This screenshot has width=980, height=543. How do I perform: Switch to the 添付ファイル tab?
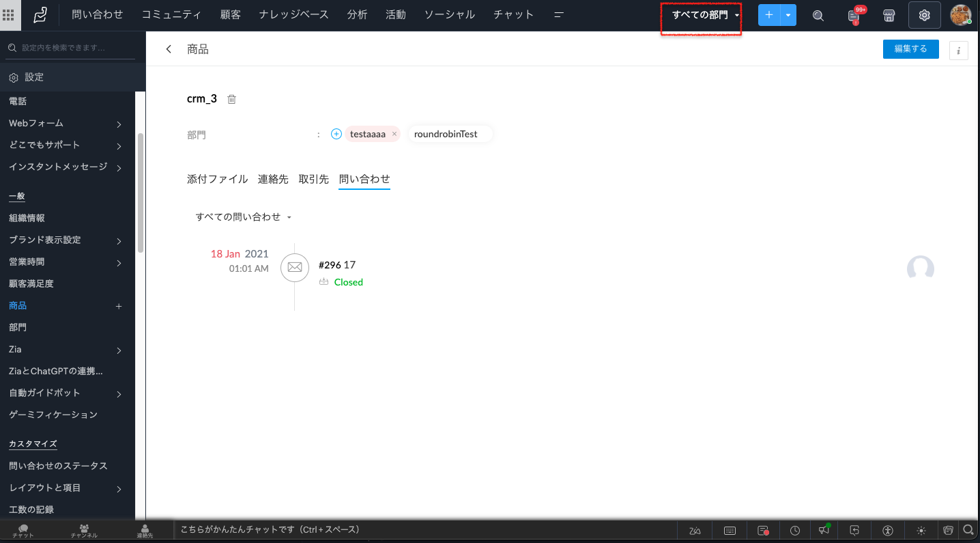[217, 179]
